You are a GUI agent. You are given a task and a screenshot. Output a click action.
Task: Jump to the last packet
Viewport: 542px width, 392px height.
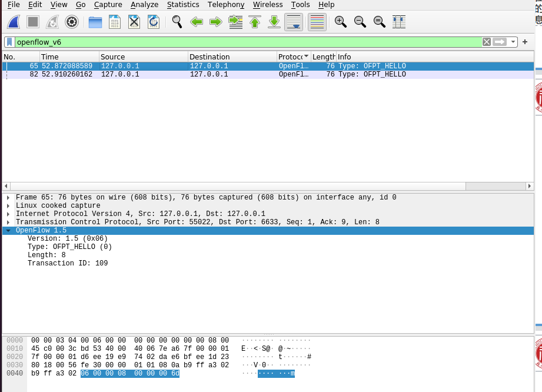(x=274, y=22)
